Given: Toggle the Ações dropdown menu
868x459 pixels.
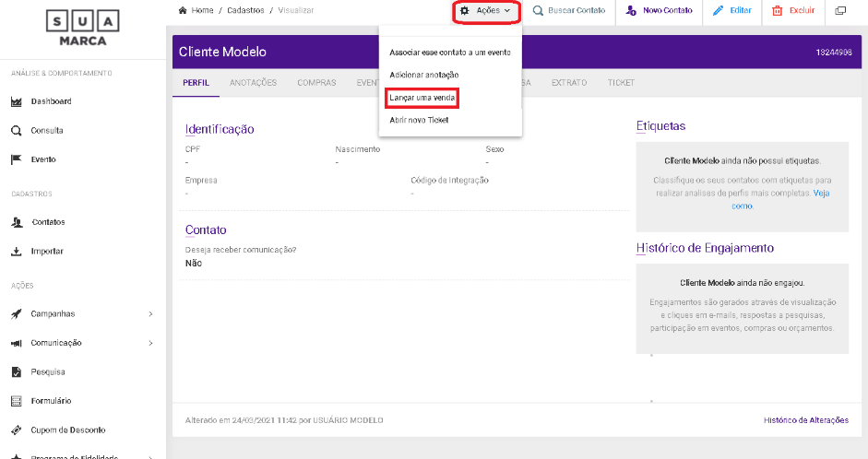Looking at the screenshot, I should 487,11.
